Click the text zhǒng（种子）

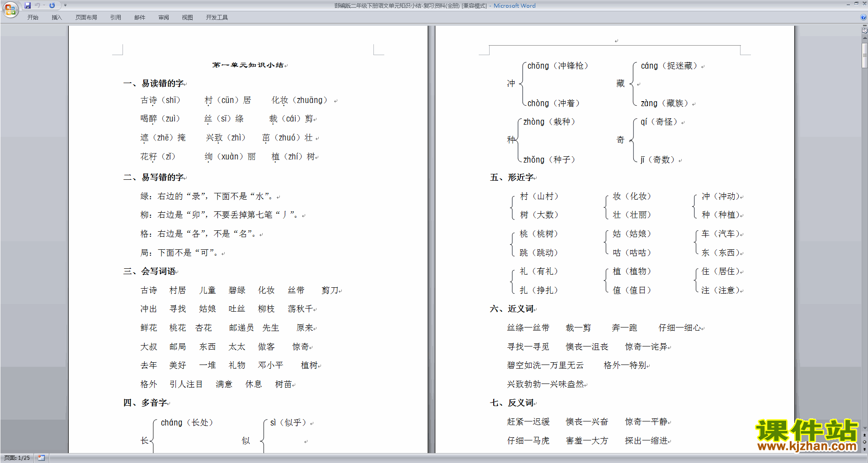click(x=550, y=160)
